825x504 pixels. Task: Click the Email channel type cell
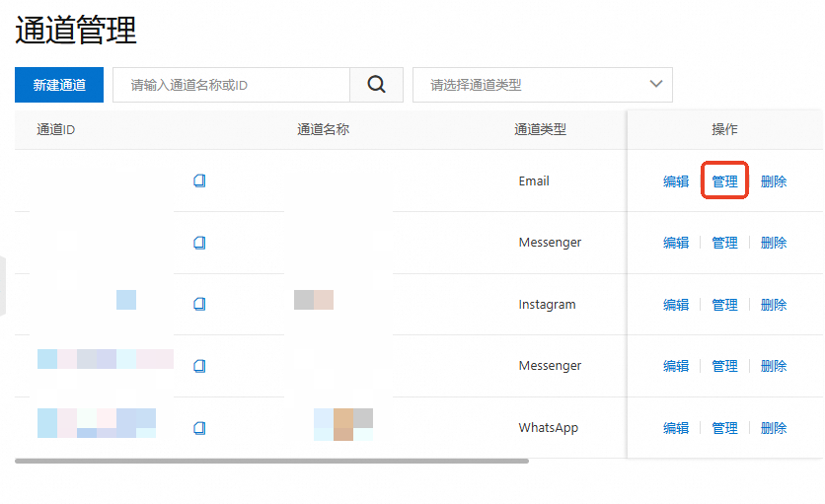click(534, 180)
